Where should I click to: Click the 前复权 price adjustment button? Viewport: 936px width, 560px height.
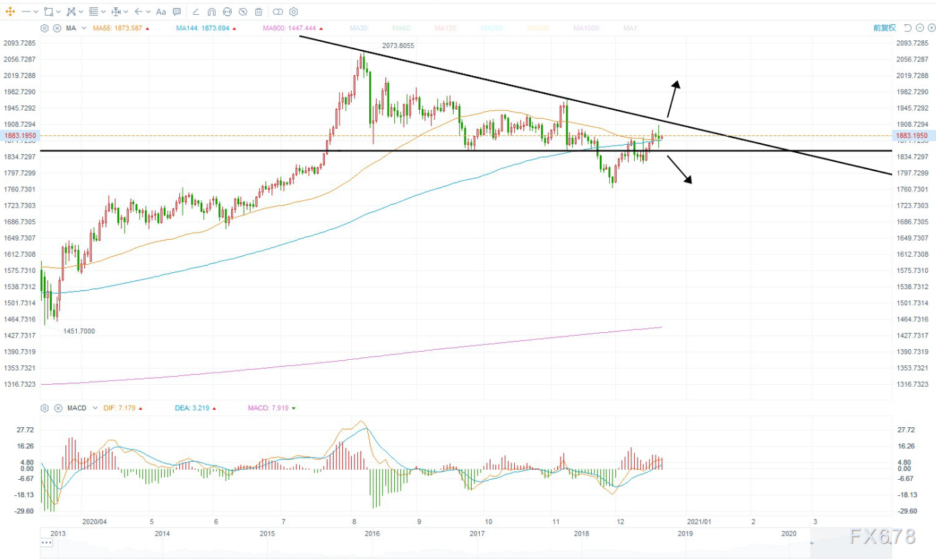point(884,28)
